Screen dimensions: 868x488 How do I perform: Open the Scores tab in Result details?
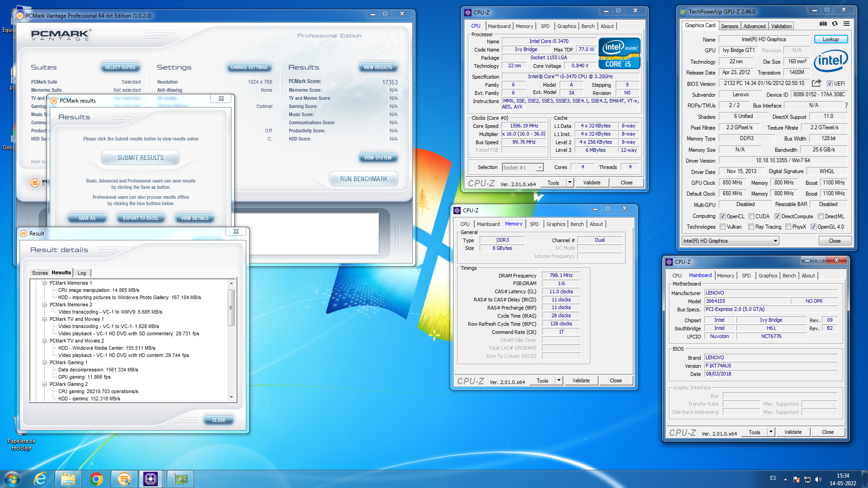point(40,273)
